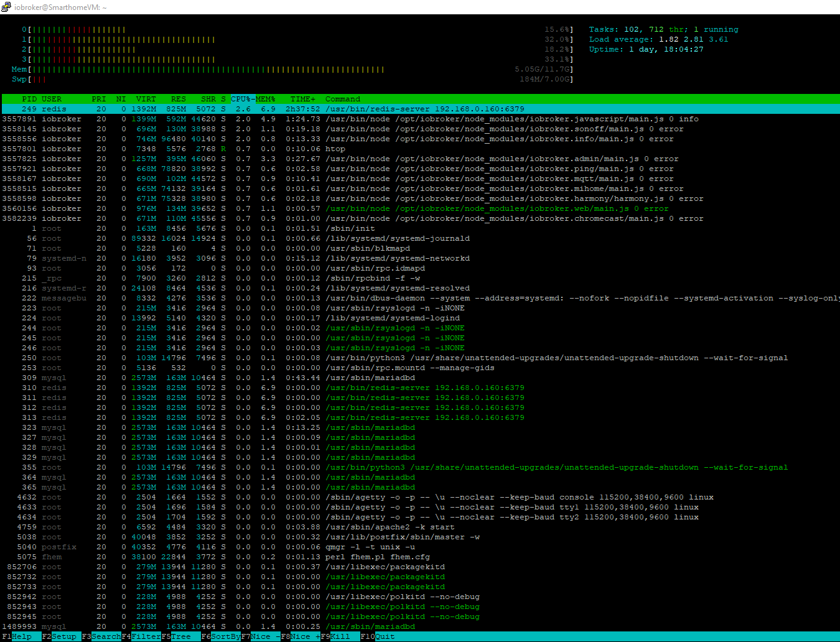Image resolution: width=840 pixels, height=642 pixels.
Task: Click the Tasks count line
Action: pos(664,29)
